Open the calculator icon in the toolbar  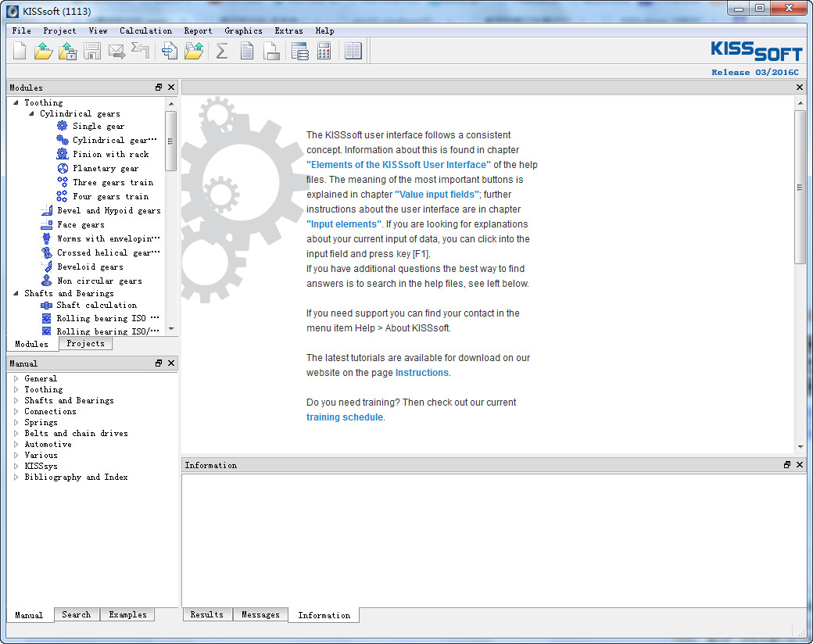tap(324, 51)
